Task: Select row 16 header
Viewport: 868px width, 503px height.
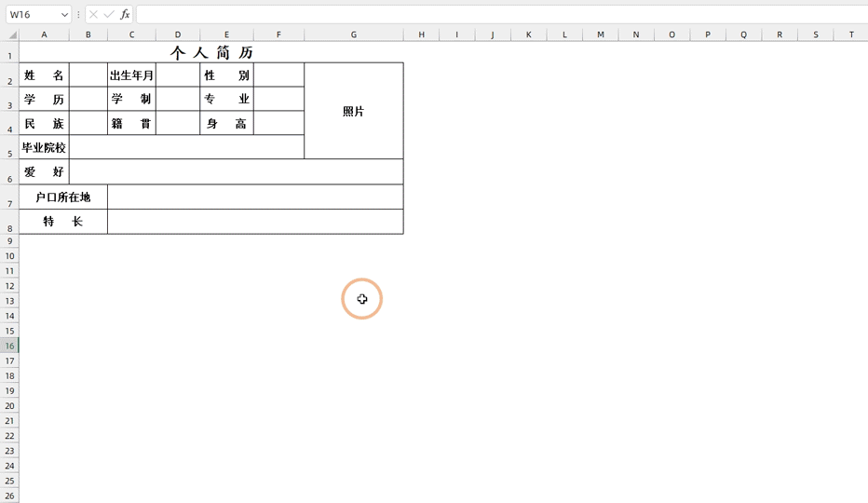Action: [9, 346]
